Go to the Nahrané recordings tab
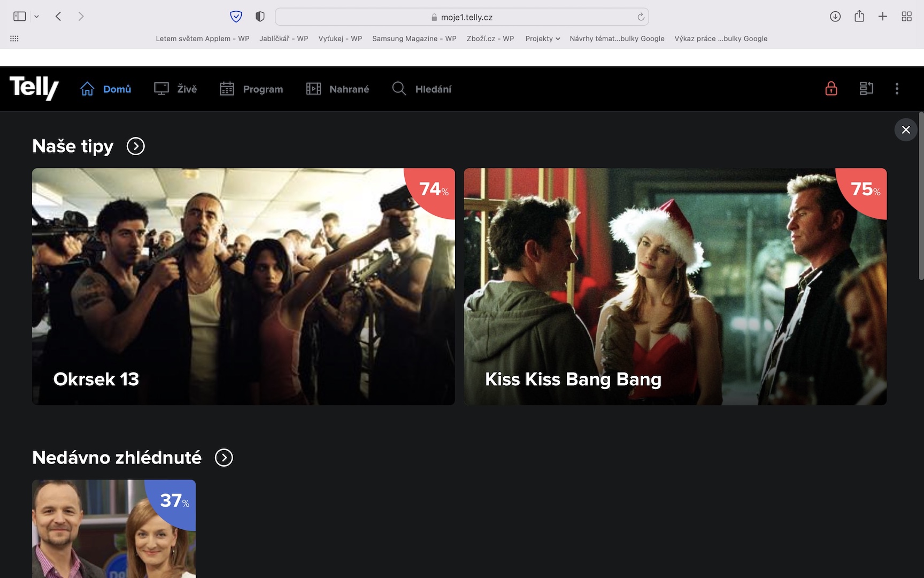The image size is (924, 578). [337, 89]
